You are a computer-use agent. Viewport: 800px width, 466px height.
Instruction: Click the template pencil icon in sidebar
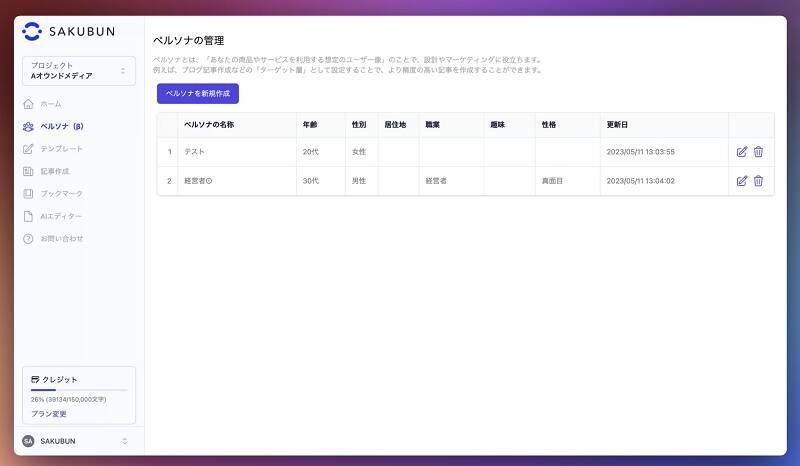point(28,149)
